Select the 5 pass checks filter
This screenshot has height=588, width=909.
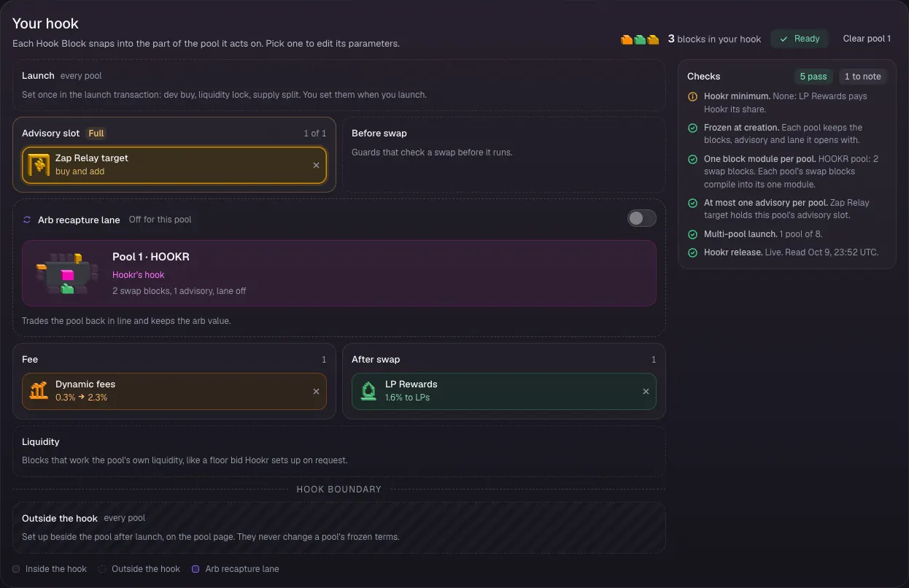pyautogui.click(x=813, y=77)
